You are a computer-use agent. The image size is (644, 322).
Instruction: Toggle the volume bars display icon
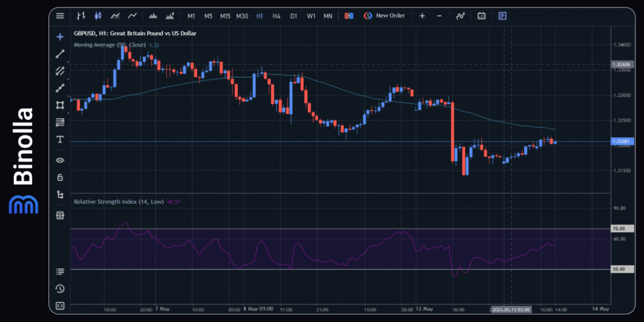(x=152, y=16)
